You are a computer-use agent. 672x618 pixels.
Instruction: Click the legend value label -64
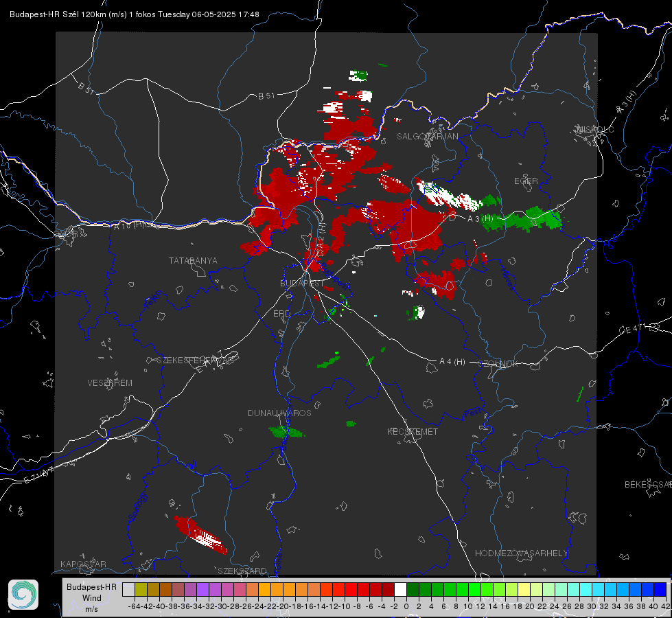pos(134,606)
